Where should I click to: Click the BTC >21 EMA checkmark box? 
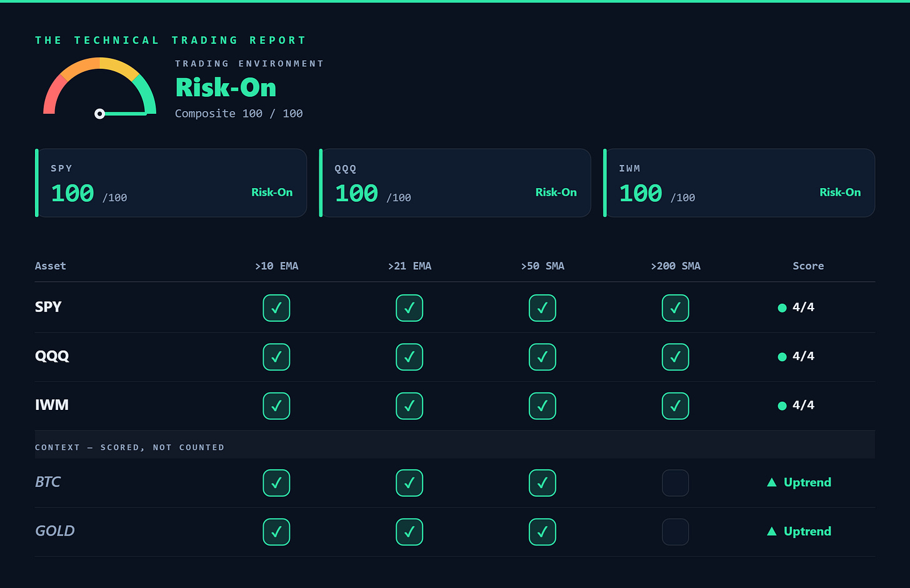click(x=409, y=483)
